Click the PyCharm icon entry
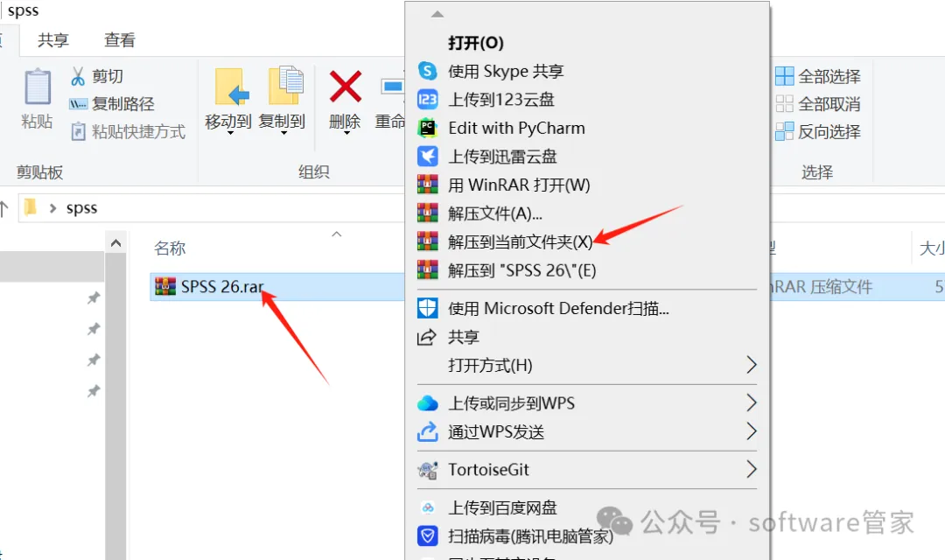This screenshot has width=945, height=560. 427,128
